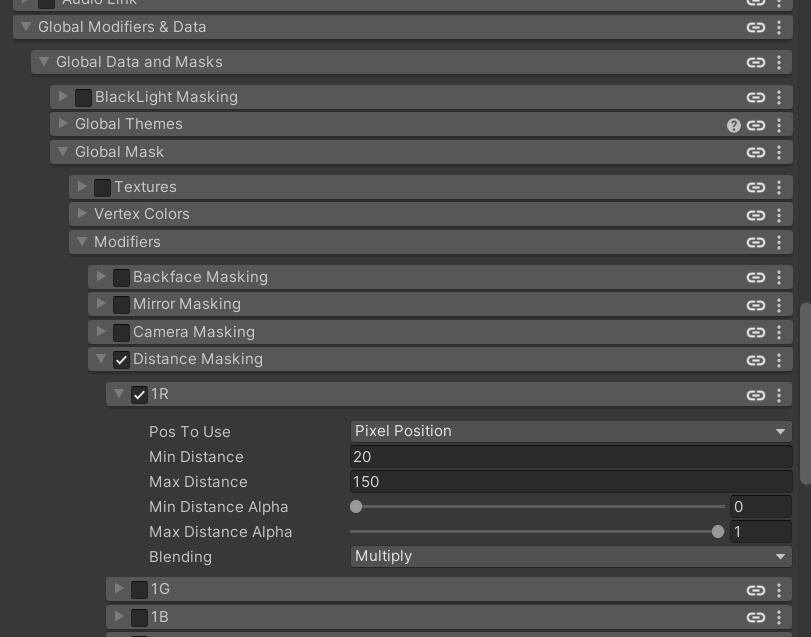Click link icon on Backface Masking row

point(756,278)
